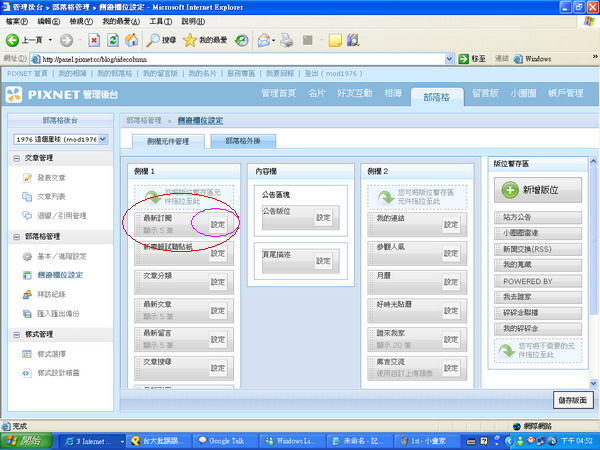Collapse the 部落格管理 section
The height and width of the screenshot is (450, 600).
point(16,237)
